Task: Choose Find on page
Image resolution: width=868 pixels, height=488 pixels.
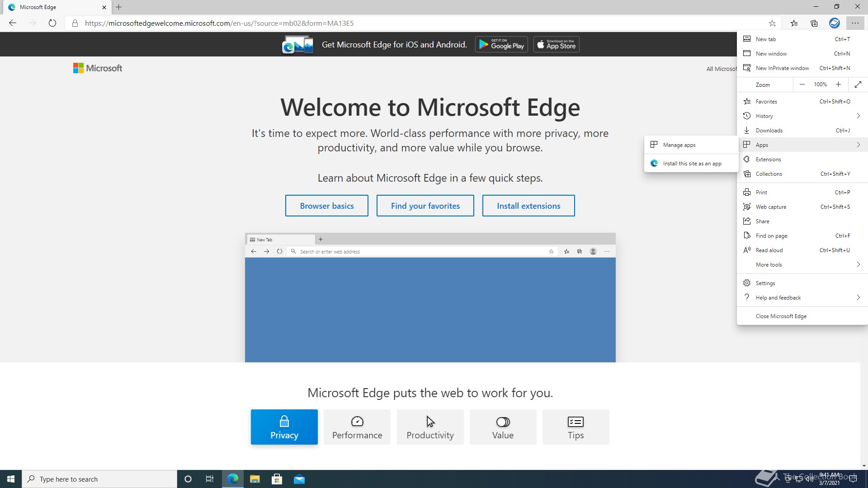Action: click(802, 236)
